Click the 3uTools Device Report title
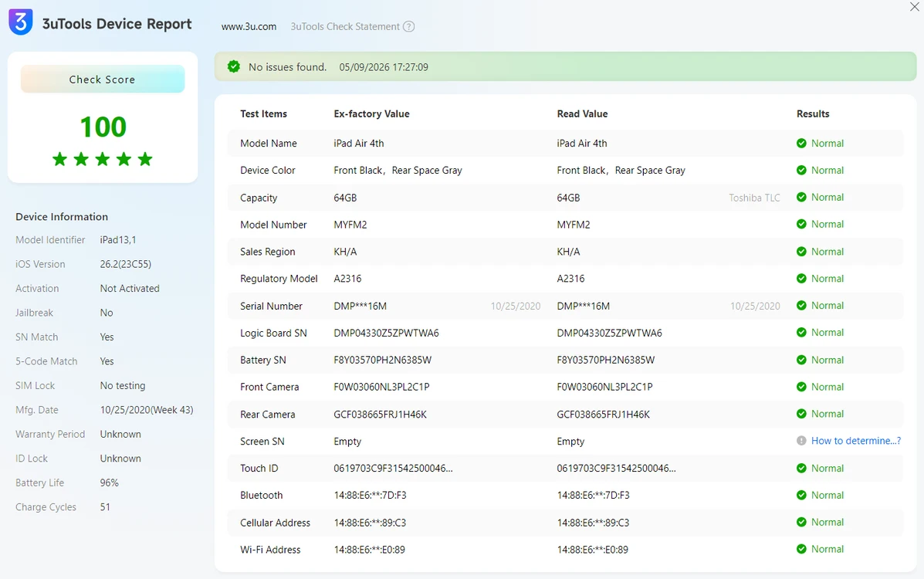 point(117,24)
